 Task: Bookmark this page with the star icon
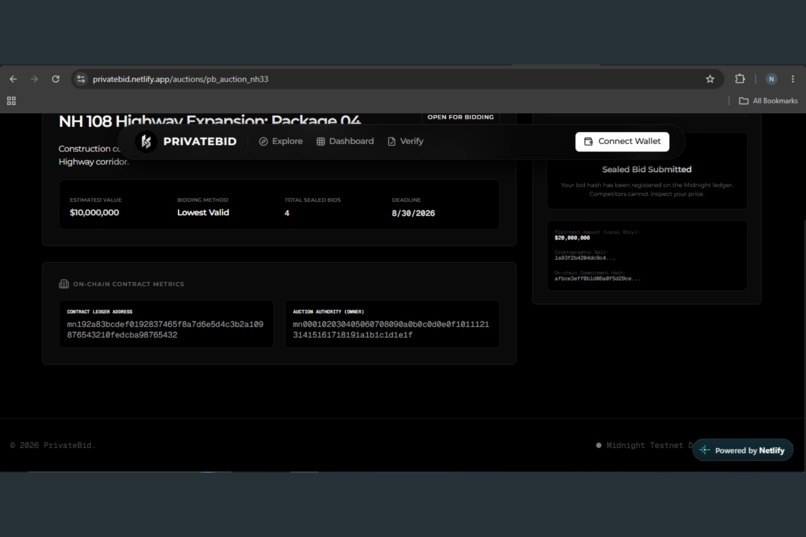(710, 79)
